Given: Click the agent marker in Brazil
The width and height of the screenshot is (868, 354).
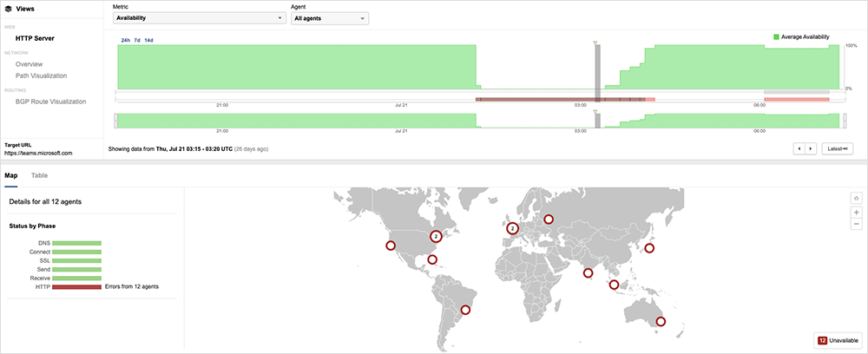Looking at the screenshot, I should click(465, 310).
